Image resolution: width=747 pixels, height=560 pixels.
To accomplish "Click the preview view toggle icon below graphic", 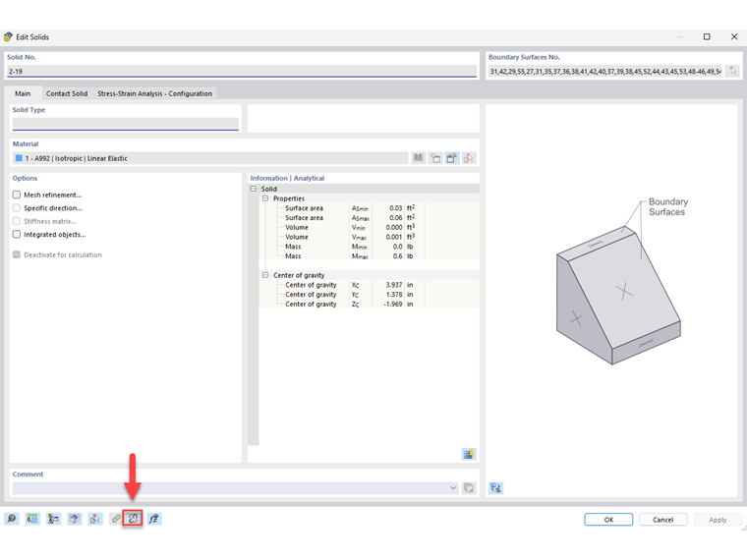I will point(495,487).
